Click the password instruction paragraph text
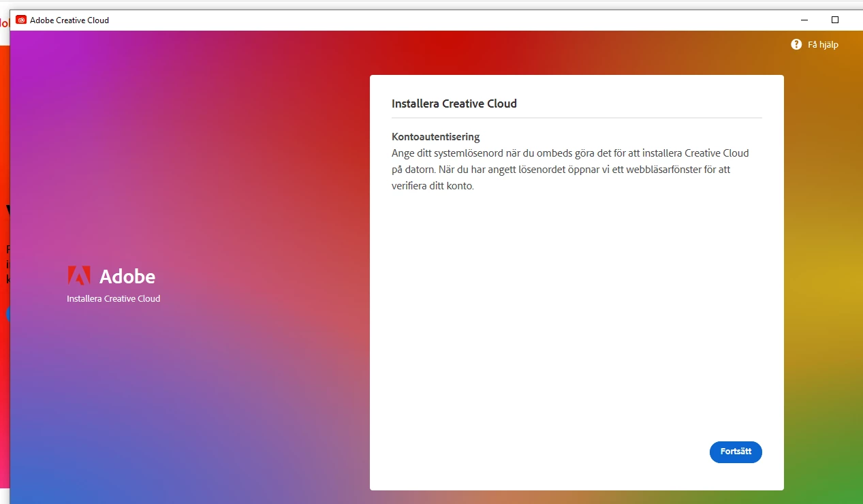 pyautogui.click(x=570, y=169)
